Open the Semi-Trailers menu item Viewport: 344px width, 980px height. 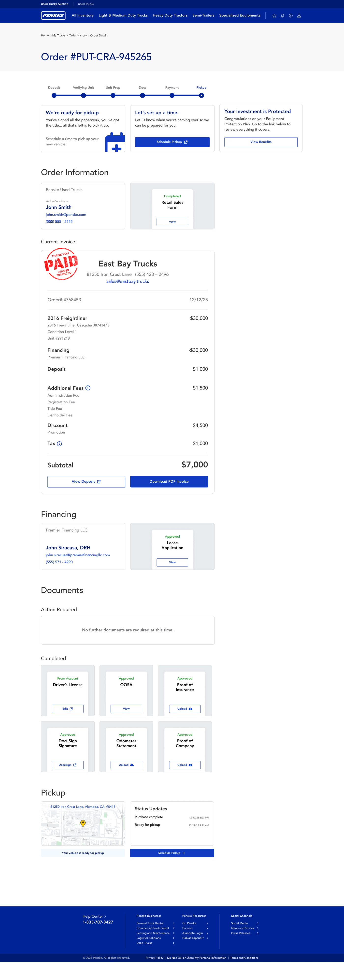[203, 15]
